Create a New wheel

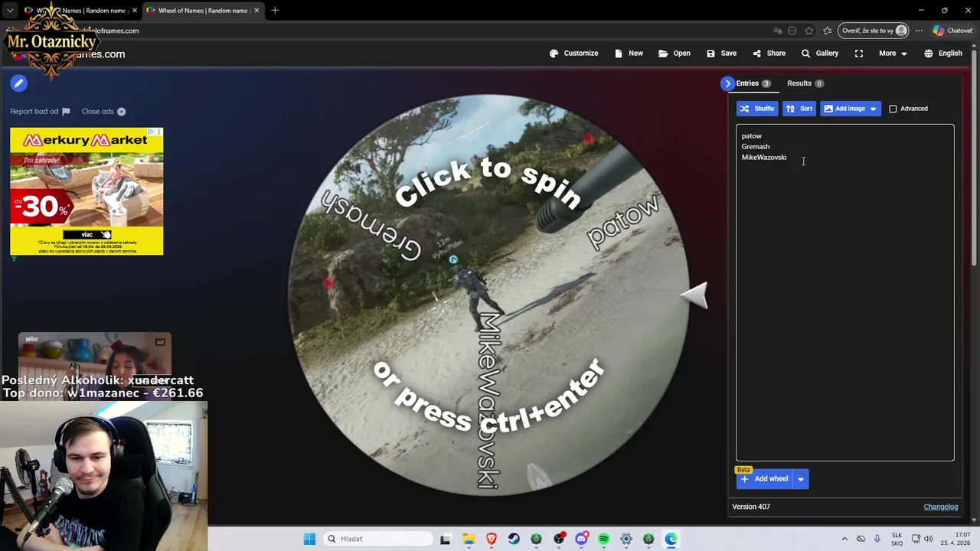[x=628, y=54]
